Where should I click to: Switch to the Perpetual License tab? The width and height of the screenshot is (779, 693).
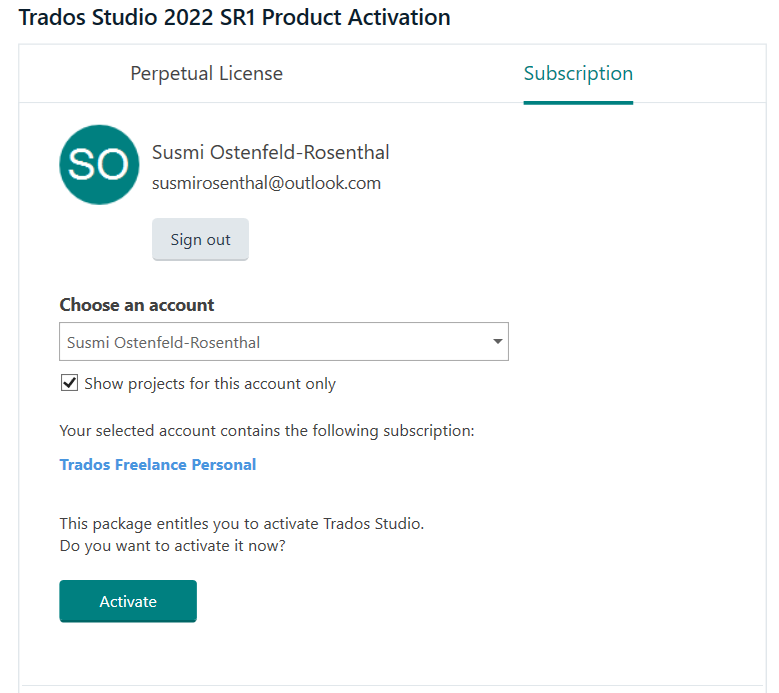[x=206, y=74]
